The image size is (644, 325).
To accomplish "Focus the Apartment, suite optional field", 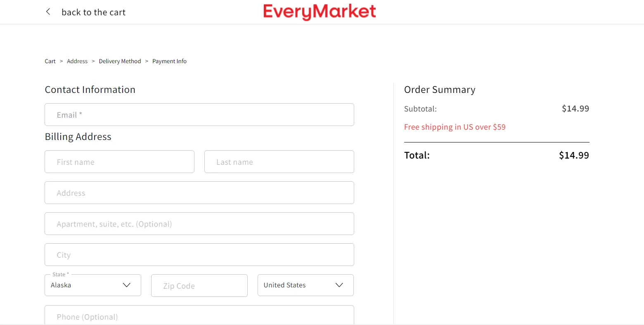I will (x=199, y=224).
